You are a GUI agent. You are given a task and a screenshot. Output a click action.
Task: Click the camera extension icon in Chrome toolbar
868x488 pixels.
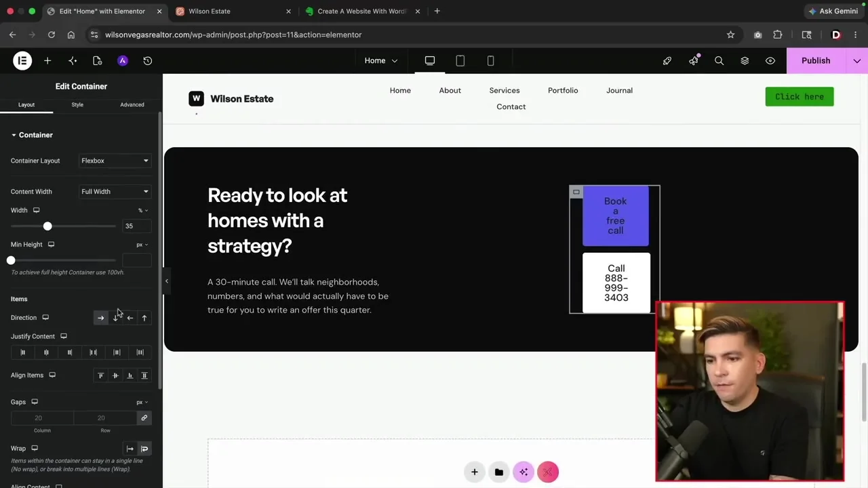coord(757,35)
